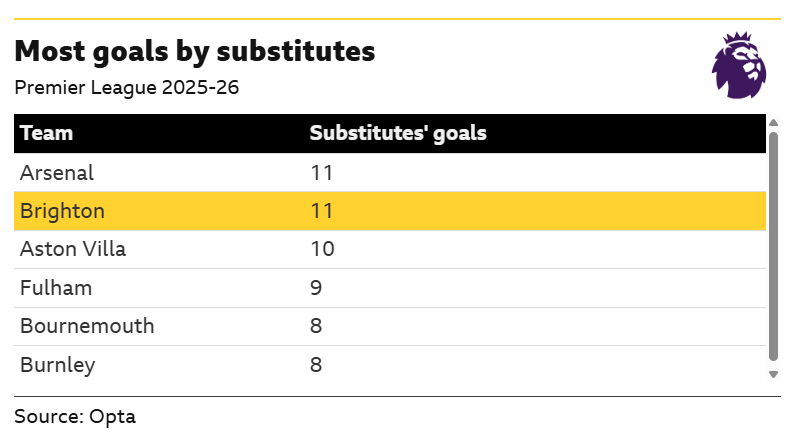The height and width of the screenshot is (445, 795).
Task: Click the scroll down arrow of the table
Action: coord(773,374)
